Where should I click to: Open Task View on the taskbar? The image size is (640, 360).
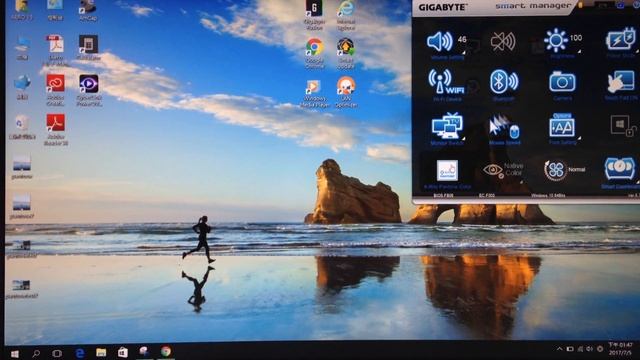57,353
